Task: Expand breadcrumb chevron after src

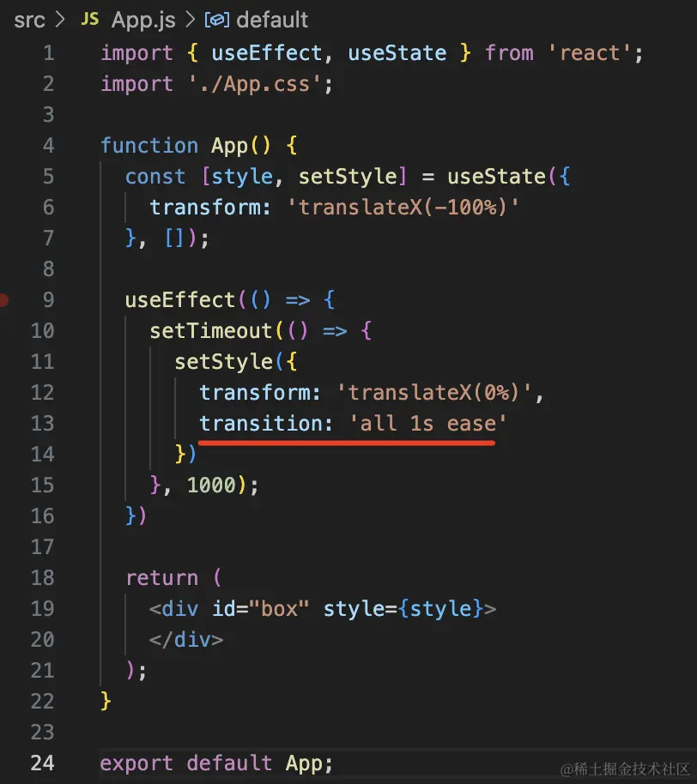Action: pyautogui.click(x=61, y=20)
